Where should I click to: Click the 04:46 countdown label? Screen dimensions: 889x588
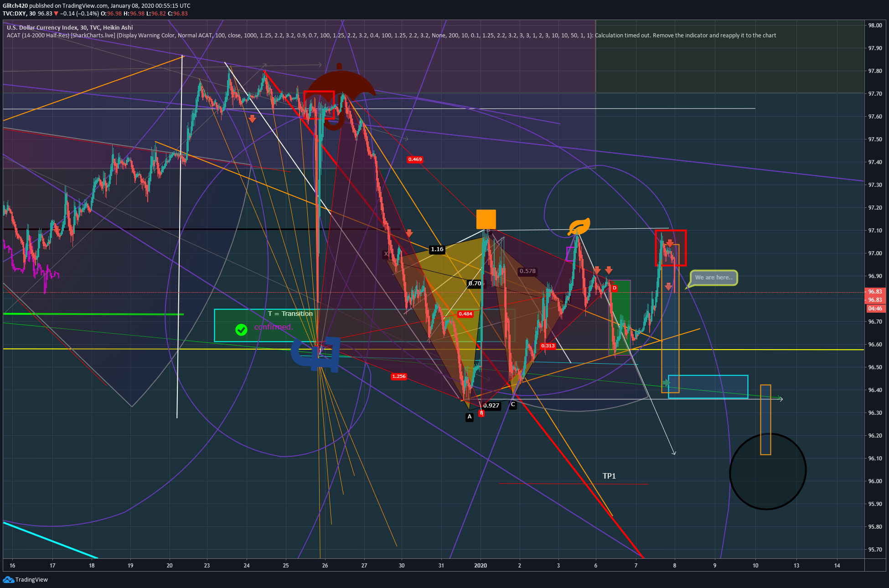pyautogui.click(x=875, y=309)
